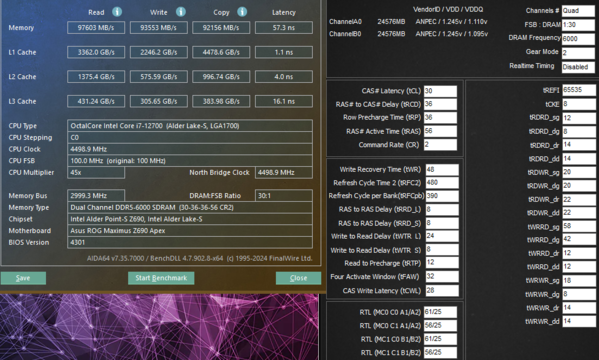Select the DRAM Frequency field
Screen dimensions: 599x360
tap(578, 39)
